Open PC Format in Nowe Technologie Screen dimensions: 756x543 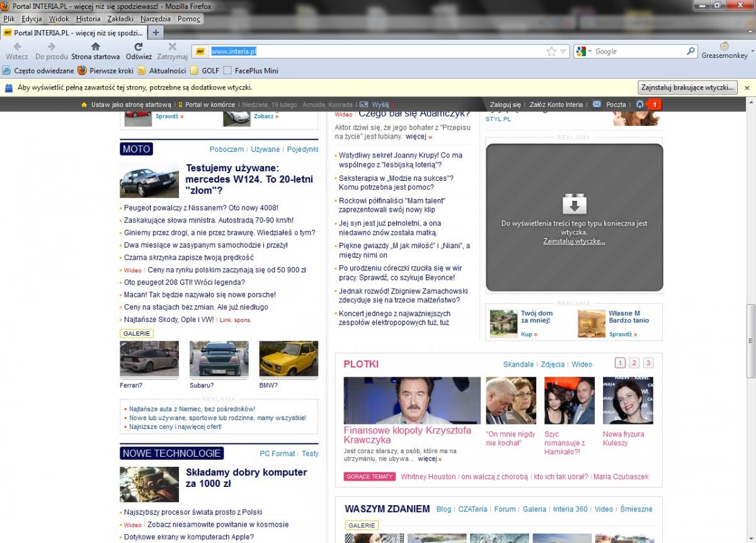coord(277,454)
